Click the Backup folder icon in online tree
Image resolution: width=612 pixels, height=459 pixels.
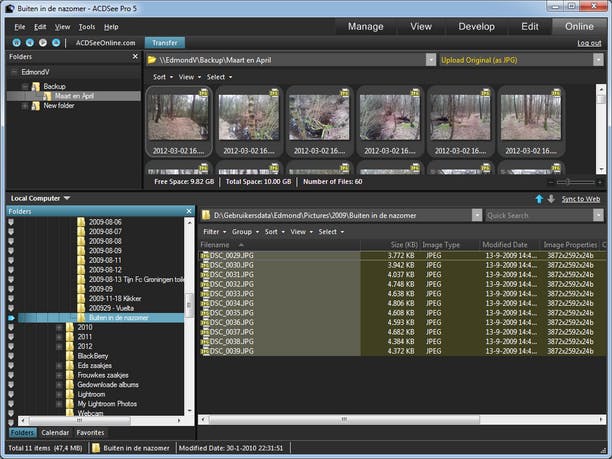[x=35, y=87]
